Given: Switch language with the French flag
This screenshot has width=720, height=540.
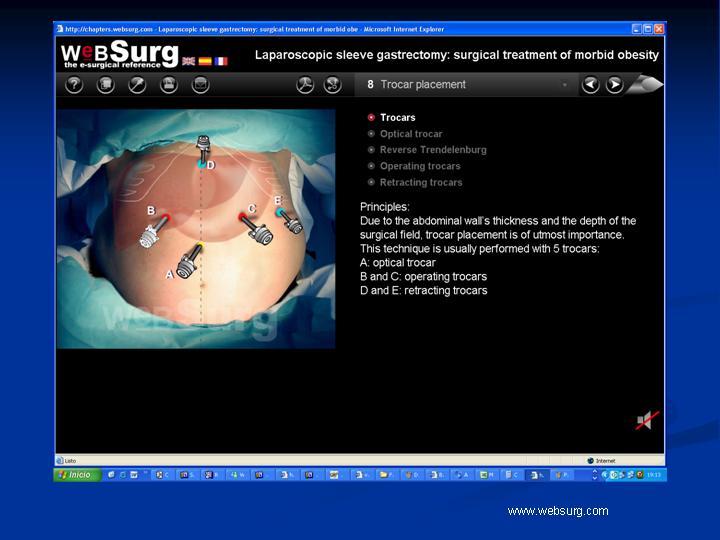Looking at the screenshot, I should [x=221, y=61].
